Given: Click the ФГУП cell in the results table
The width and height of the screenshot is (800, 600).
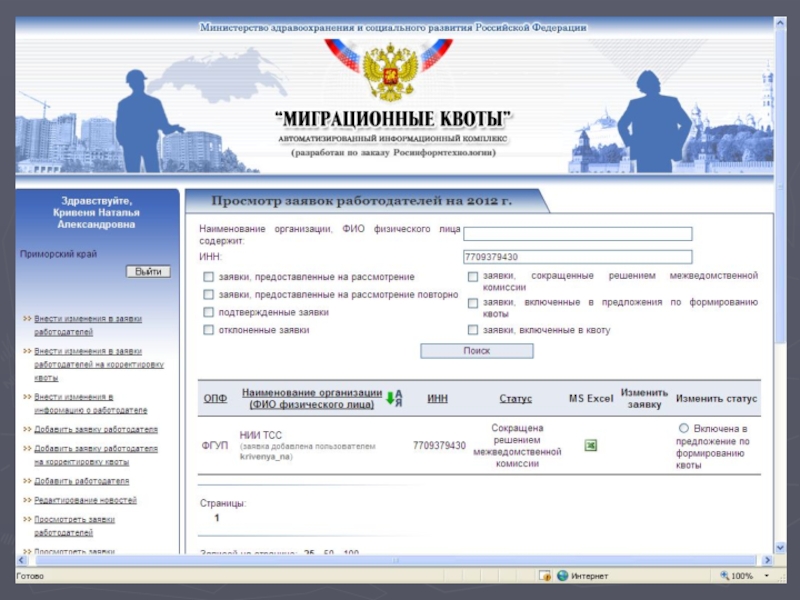Looking at the screenshot, I should click(215, 446).
